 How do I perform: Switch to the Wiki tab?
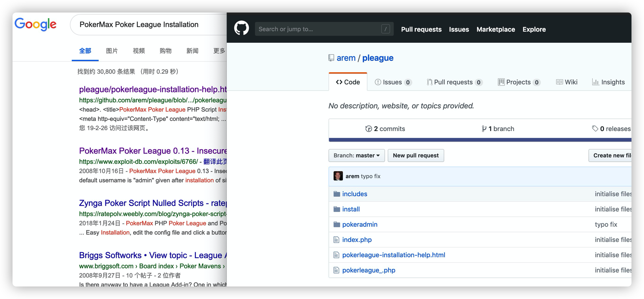567,82
